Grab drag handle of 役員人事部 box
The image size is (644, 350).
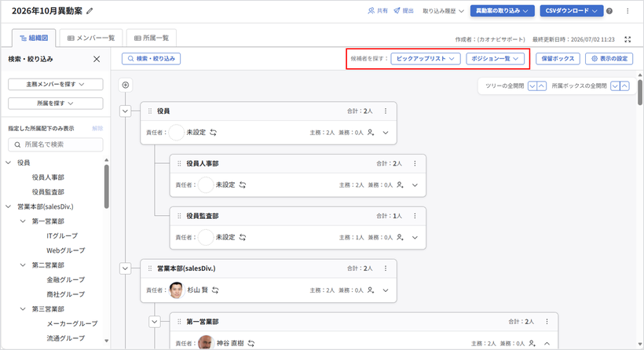tap(179, 163)
